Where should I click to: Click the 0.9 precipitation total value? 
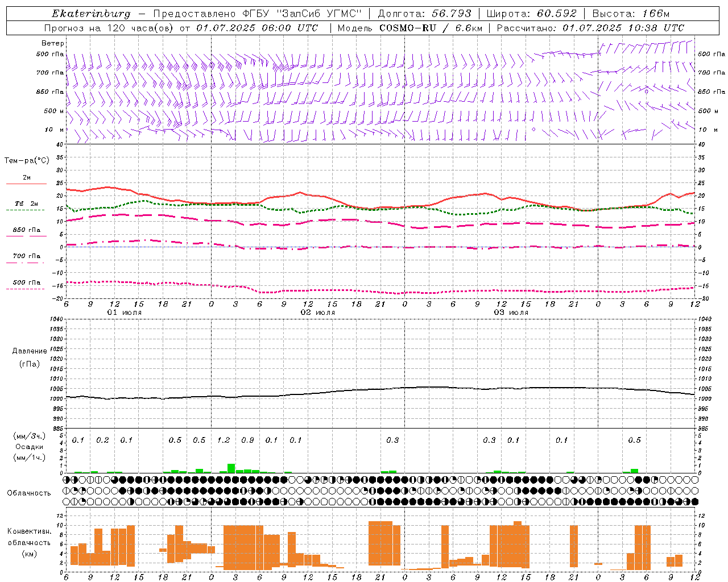tap(247, 440)
